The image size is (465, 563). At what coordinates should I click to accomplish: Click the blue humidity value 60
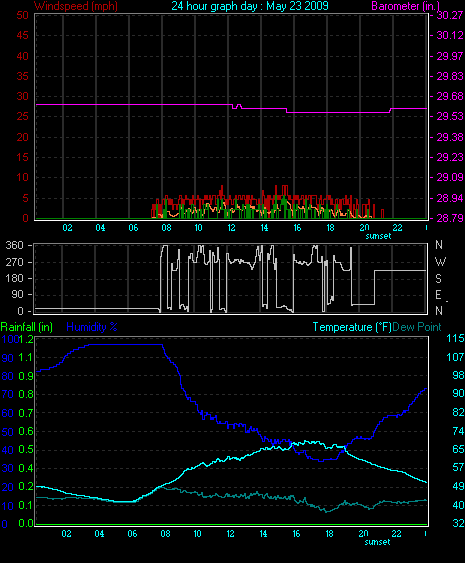click(8, 413)
